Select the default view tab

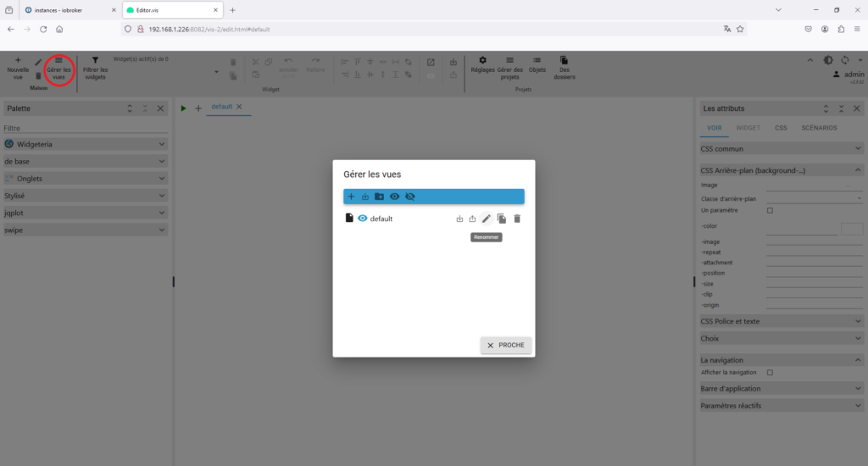221,107
